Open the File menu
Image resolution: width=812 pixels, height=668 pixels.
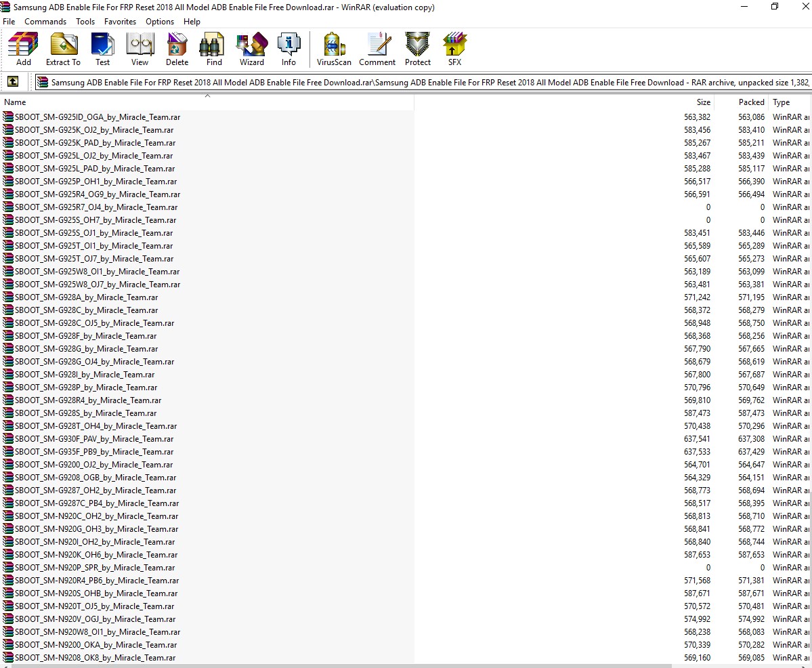(x=9, y=21)
